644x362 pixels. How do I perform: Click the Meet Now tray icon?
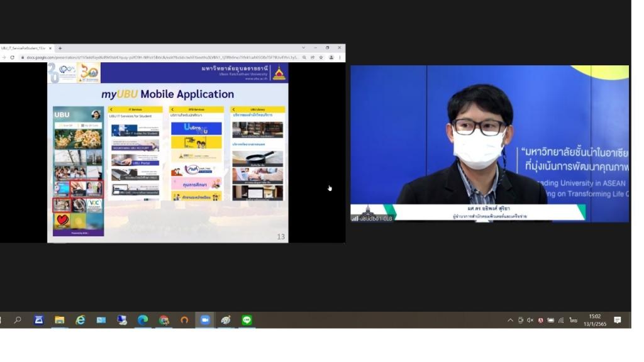(520, 320)
